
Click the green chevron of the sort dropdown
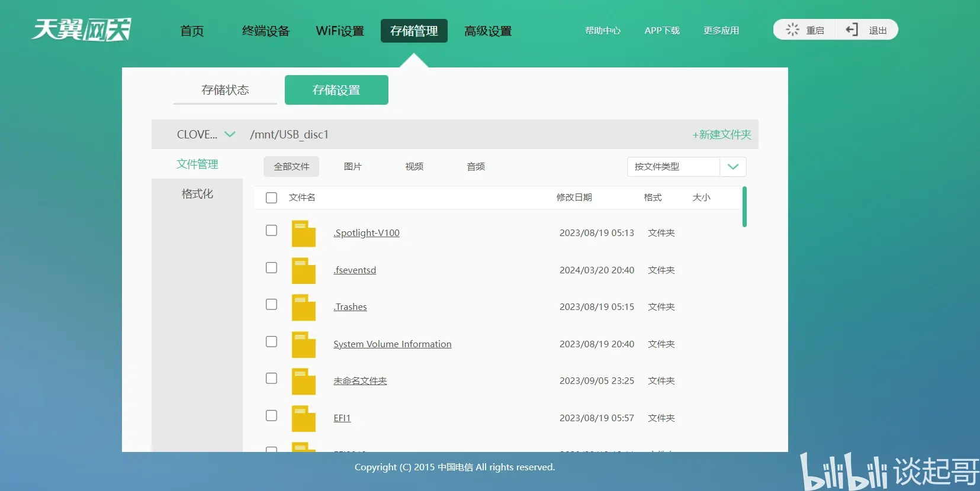click(733, 167)
